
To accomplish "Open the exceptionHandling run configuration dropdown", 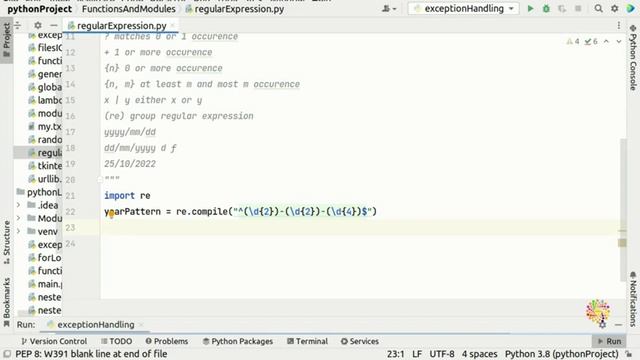I will tap(463, 9).
